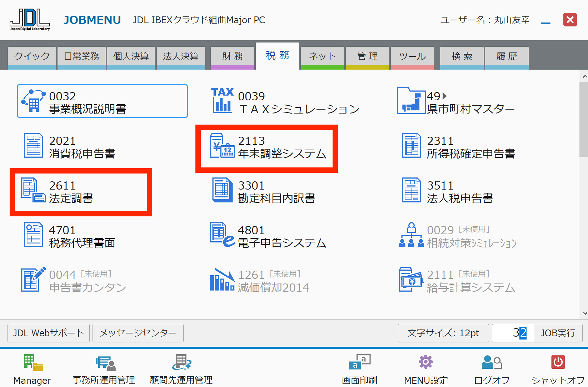The image size is (588, 387).
Task: Click the vertical scrollbar thumb
Action: [x=584, y=119]
